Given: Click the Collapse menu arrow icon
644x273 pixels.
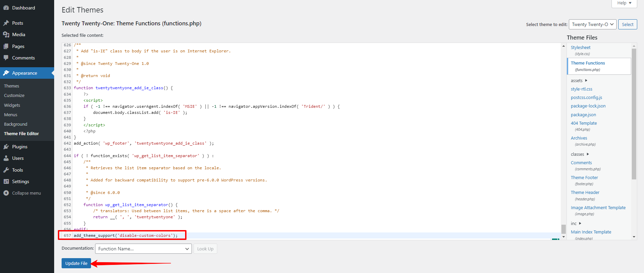Looking at the screenshot, I should click(6, 193).
